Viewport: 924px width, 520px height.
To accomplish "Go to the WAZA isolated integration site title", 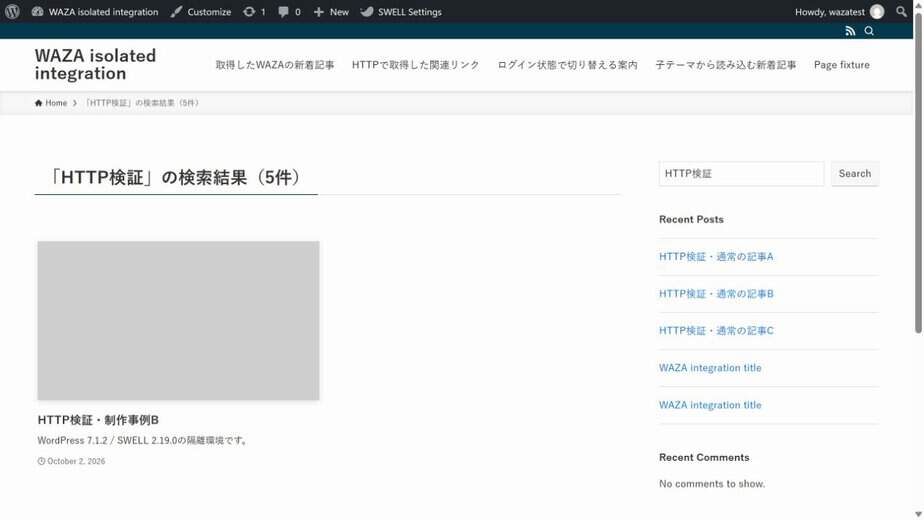I will tap(95, 64).
